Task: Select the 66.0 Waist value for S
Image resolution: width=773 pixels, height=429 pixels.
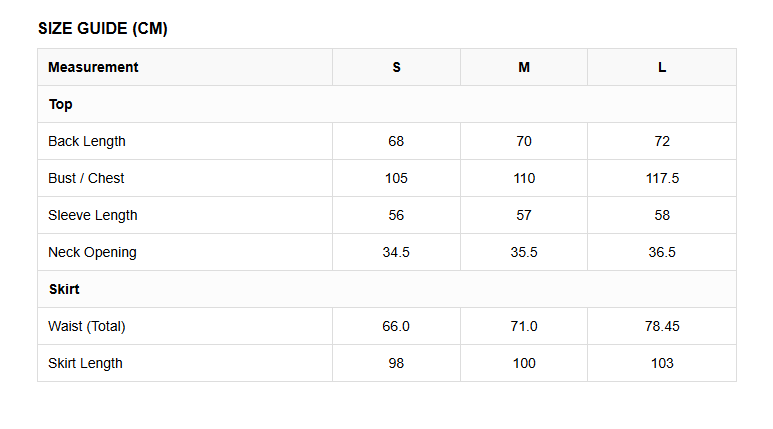Action: pyautogui.click(x=396, y=326)
